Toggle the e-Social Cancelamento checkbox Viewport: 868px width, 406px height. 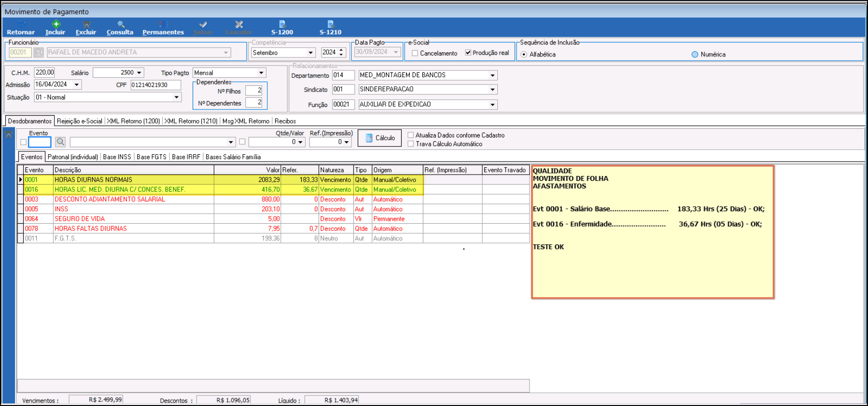(415, 53)
